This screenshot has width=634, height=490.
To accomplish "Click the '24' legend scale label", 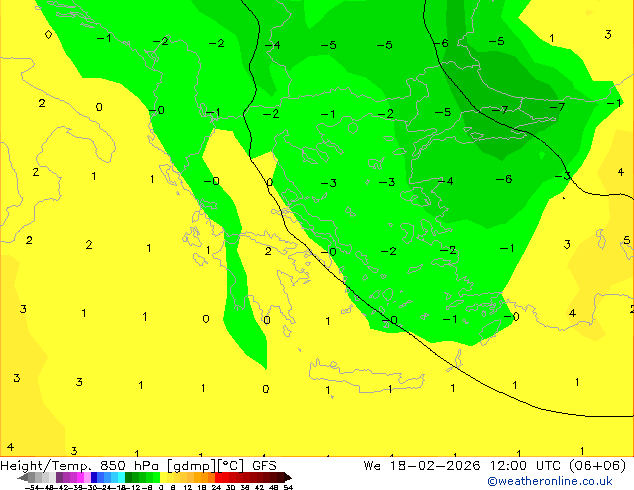I will 217,488.
